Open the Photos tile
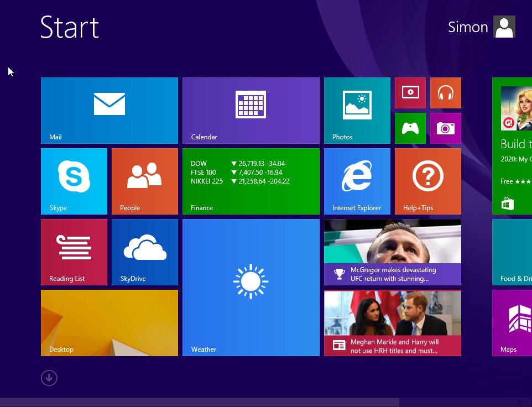This screenshot has width=532, height=407. [x=357, y=110]
